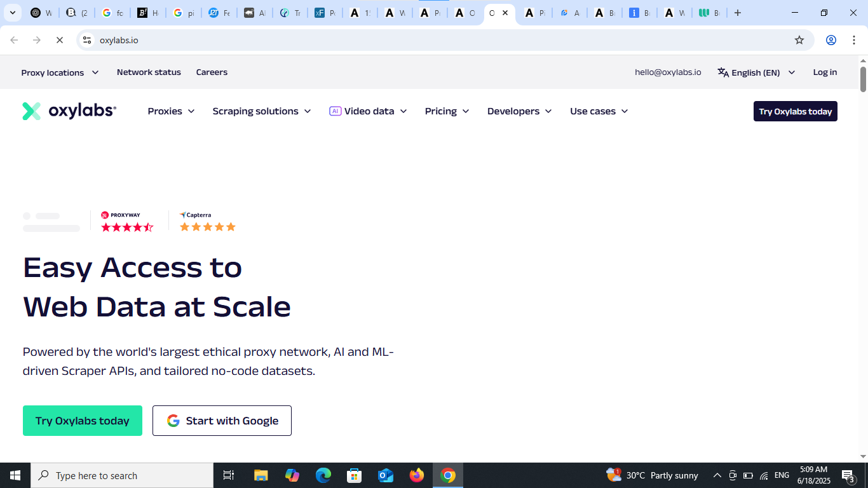Image resolution: width=868 pixels, height=488 pixels.
Task: Open Outlook from the taskbar
Action: tap(386, 475)
